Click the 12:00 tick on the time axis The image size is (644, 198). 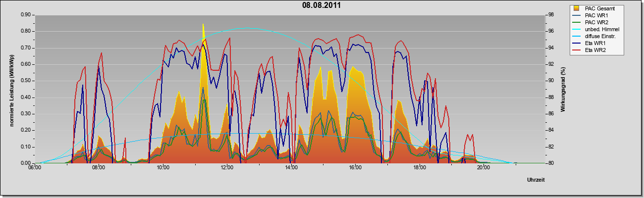tap(227, 168)
